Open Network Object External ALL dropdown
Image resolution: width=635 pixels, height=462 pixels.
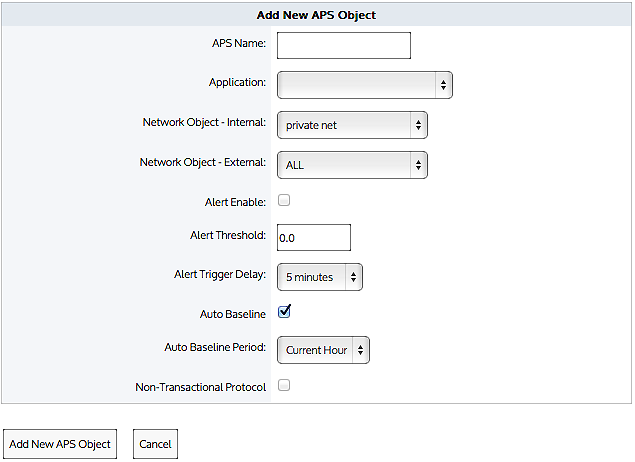[x=352, y=165]
